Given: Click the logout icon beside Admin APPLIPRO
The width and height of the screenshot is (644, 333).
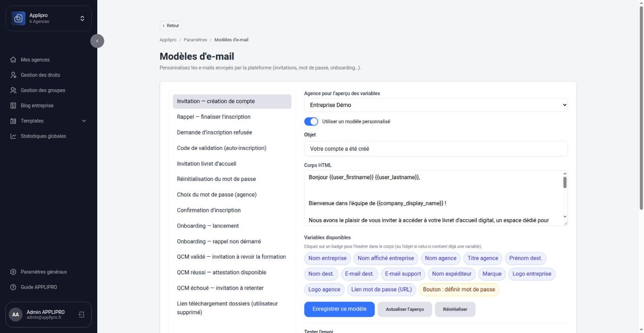Looking at the screenshot, I should [81, 315].
